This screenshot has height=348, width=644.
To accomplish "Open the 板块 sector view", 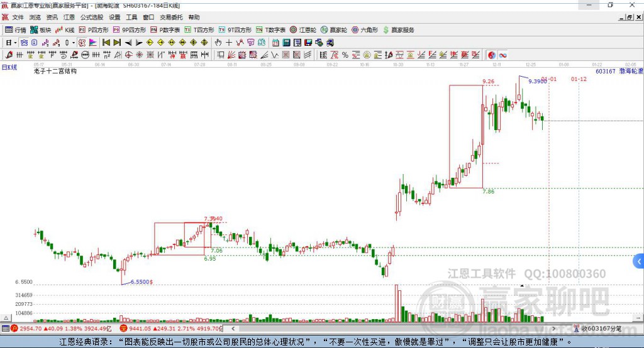I will coord(40,30).
